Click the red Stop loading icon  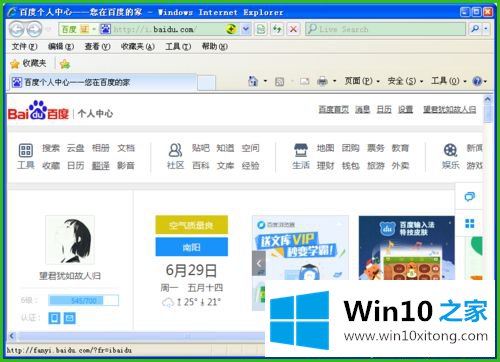pyautogui.click(x=293, y=29)
